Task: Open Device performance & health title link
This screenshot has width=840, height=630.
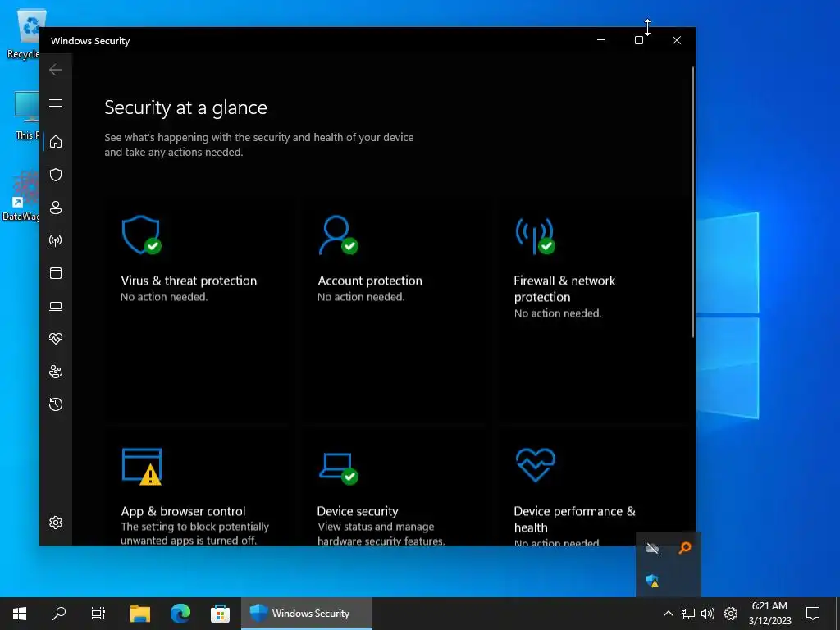Action: pyautogui.click(x=574, y=519)
